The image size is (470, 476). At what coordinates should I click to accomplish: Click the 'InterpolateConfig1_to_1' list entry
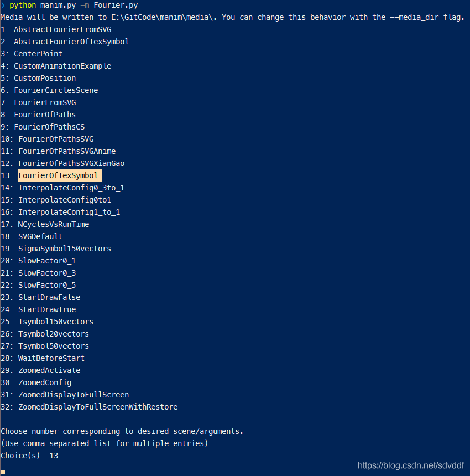pos(69,212)
